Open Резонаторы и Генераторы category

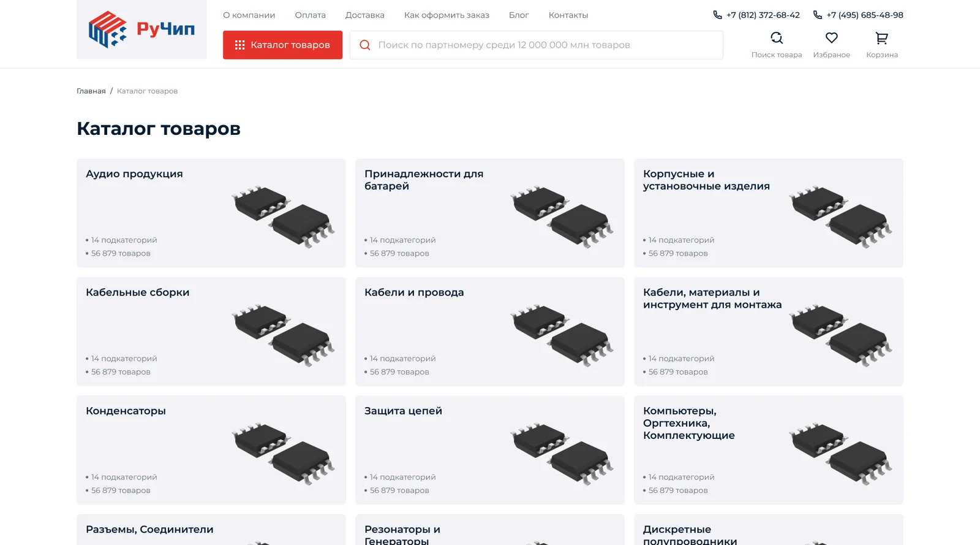click(490, 530)
